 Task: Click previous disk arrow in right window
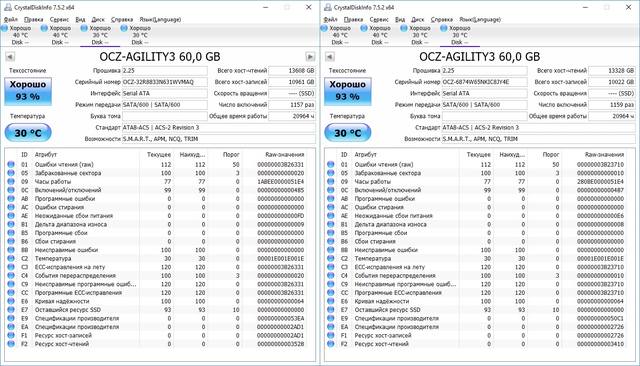tap(330, 57)
